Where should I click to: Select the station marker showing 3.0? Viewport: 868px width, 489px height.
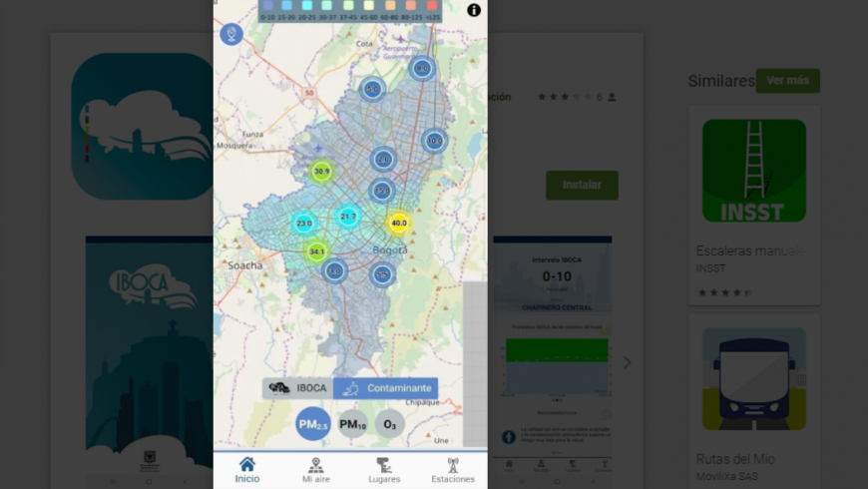[334, 270]
